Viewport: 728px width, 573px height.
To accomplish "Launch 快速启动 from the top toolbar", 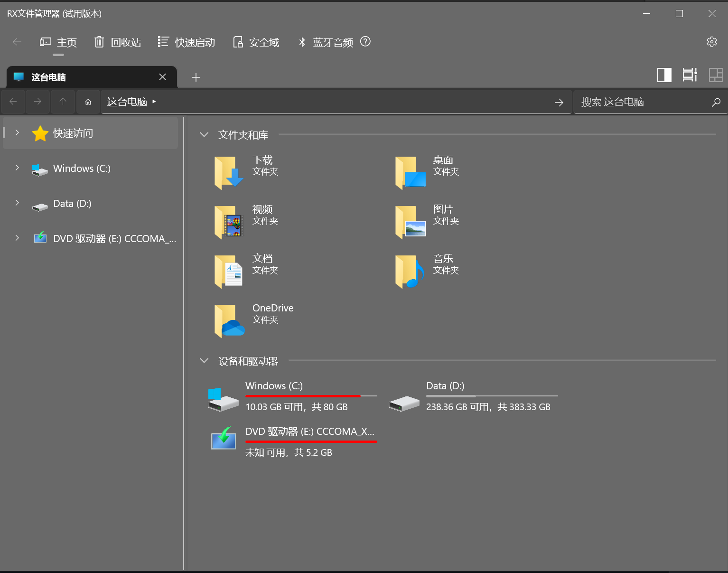I will coord(187,42).
